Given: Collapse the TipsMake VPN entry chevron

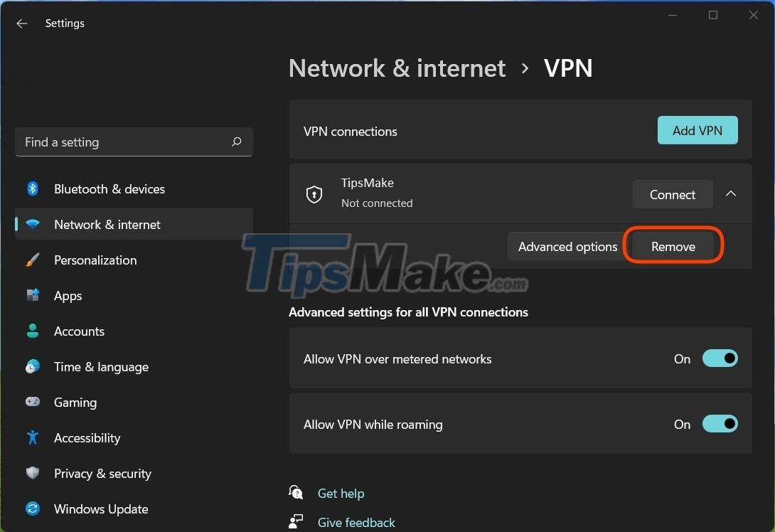Looking at the screenshot, I should pyautogui.click(x=730, y=193).
